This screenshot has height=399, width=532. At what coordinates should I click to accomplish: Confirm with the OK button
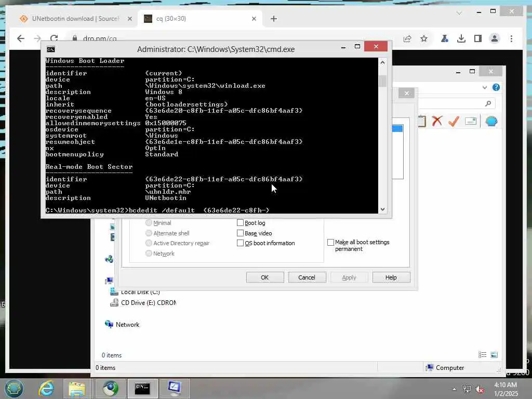pos(265,277)
